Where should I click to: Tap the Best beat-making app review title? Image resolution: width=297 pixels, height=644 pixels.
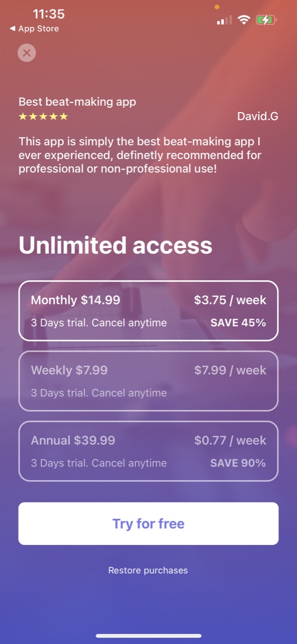tap(77, 102)
